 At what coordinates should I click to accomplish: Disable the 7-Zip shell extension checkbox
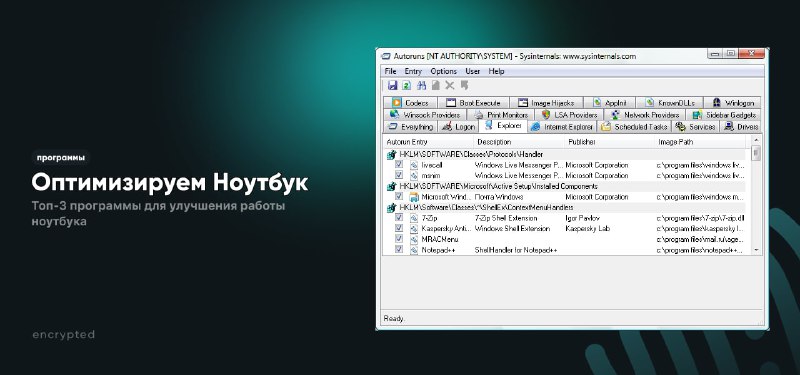[399, 217]
